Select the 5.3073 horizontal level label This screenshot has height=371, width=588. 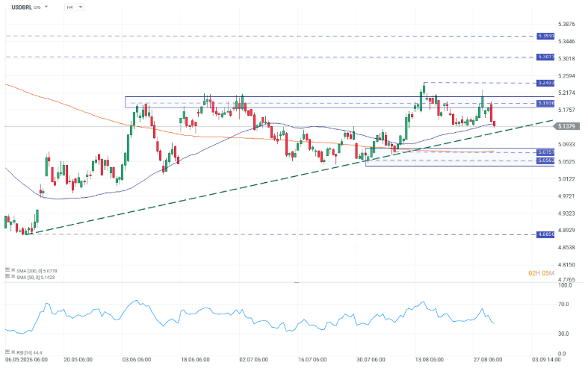point(545,57)
